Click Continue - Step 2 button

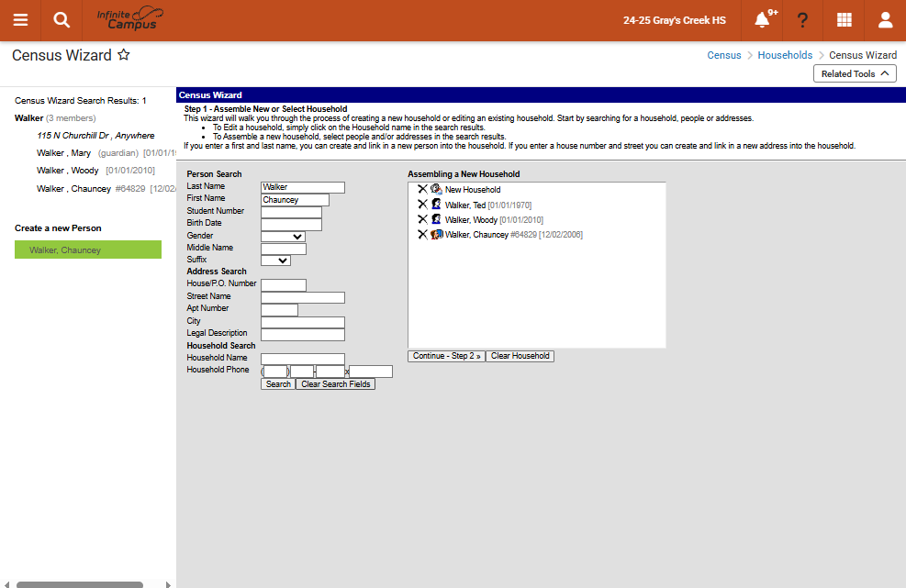click(x=446, y=356)
